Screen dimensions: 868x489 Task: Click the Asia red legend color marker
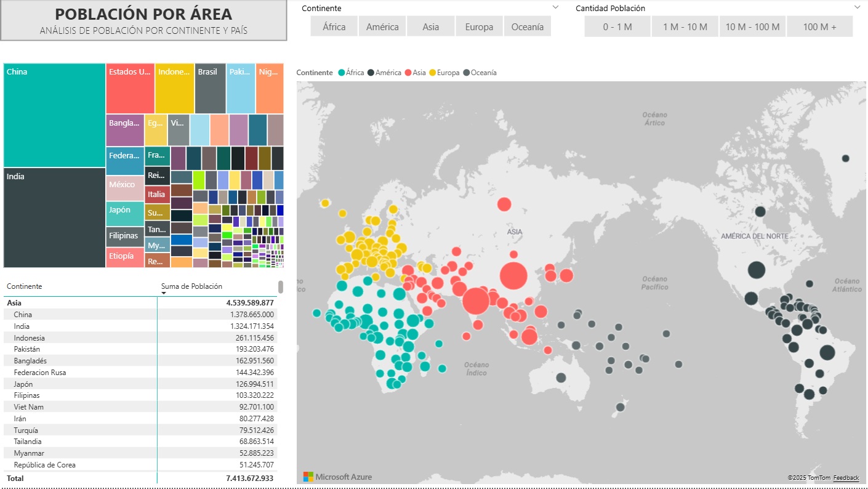(408, 73)
